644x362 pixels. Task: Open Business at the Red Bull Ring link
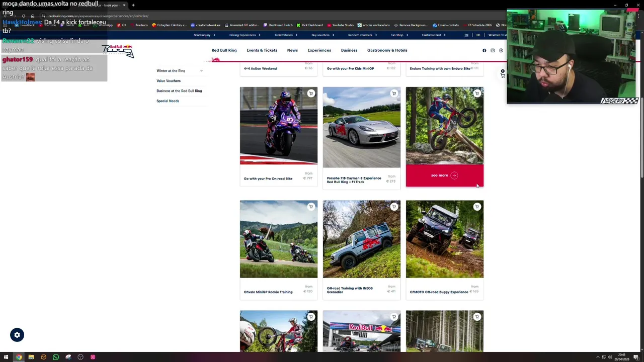tap(179, 91)
